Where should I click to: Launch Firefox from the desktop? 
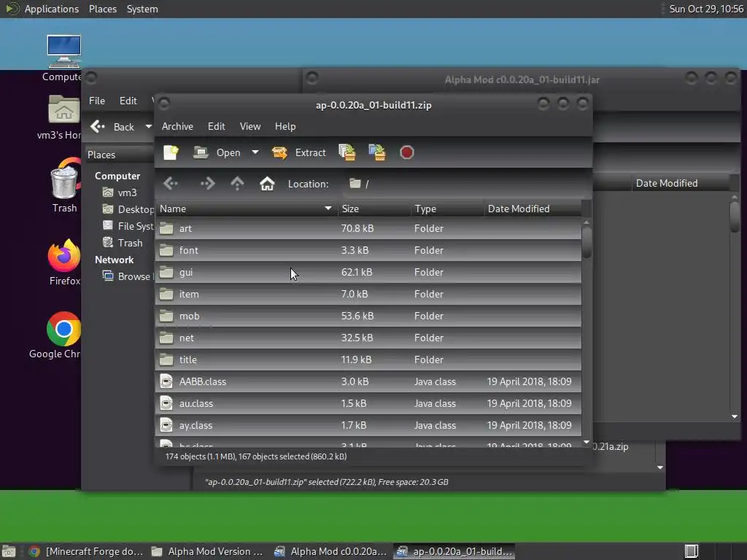[x=64, y=262]
